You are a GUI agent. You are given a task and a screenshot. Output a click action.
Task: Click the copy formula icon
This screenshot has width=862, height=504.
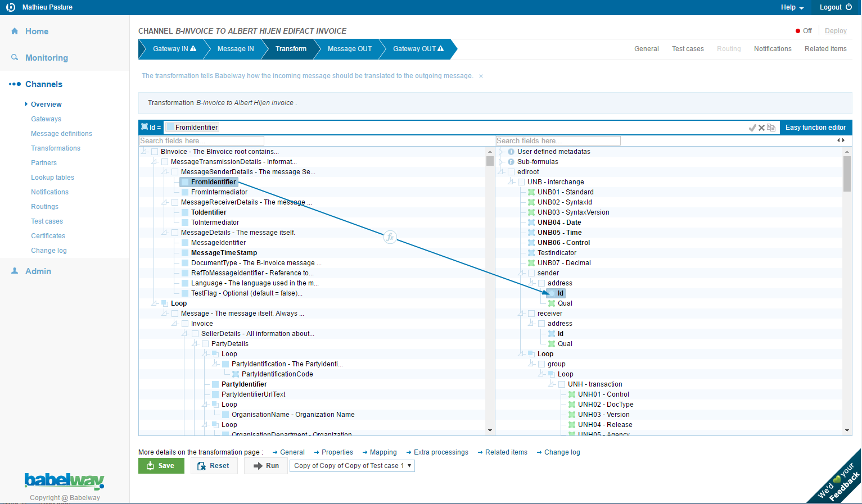point(771,128)
